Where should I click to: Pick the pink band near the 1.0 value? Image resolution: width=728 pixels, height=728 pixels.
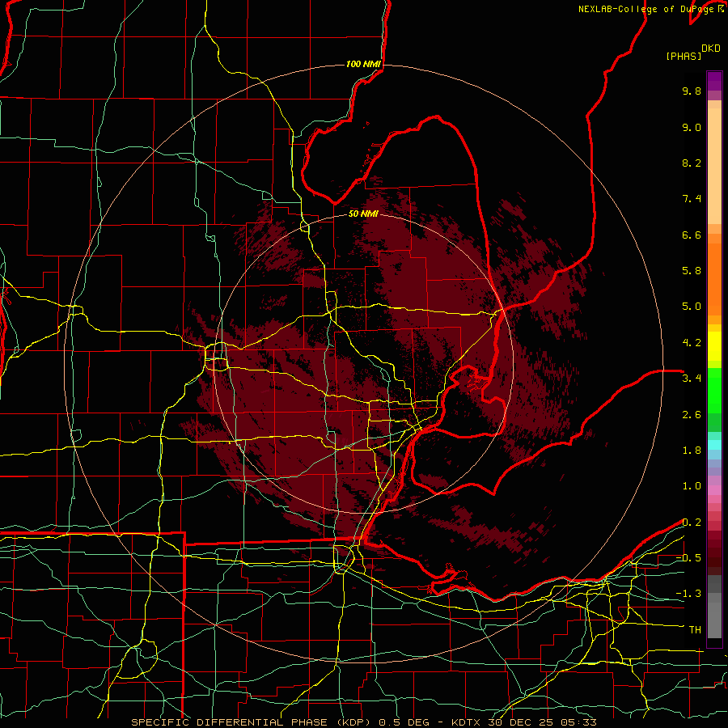[714, 490]
